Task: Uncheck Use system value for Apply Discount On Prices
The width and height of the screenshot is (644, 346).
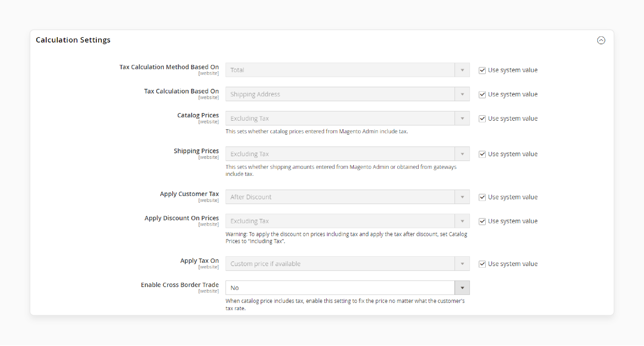Action: point(482,221)
